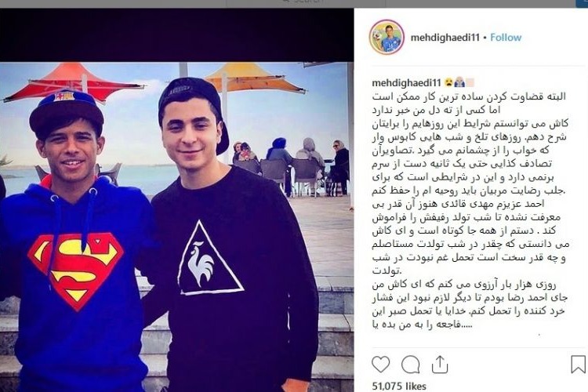
Task: View who liked via 51,075 likes
Action: pyautogui.click(x=399, y=386)
